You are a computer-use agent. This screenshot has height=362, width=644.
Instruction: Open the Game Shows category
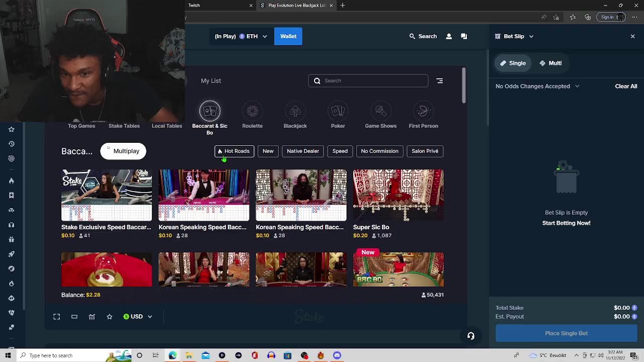(381, 115)
